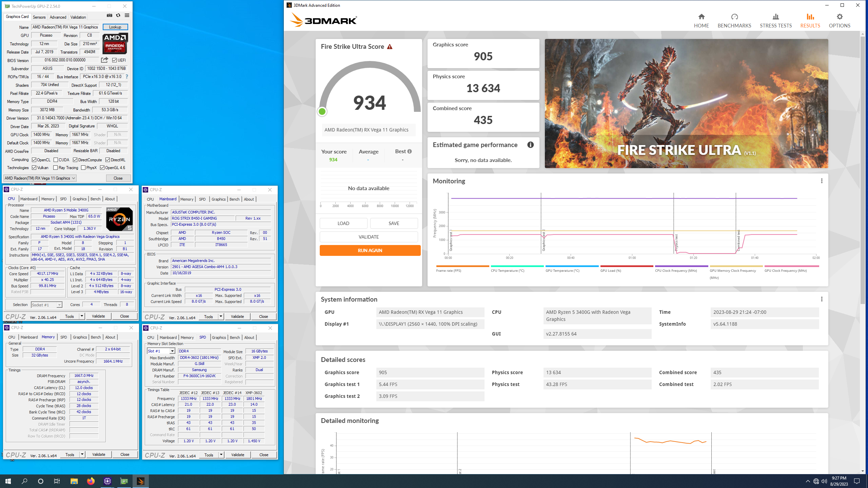
Task: Toggle the DirectML checkbox
Action: [x=107, y=160]
